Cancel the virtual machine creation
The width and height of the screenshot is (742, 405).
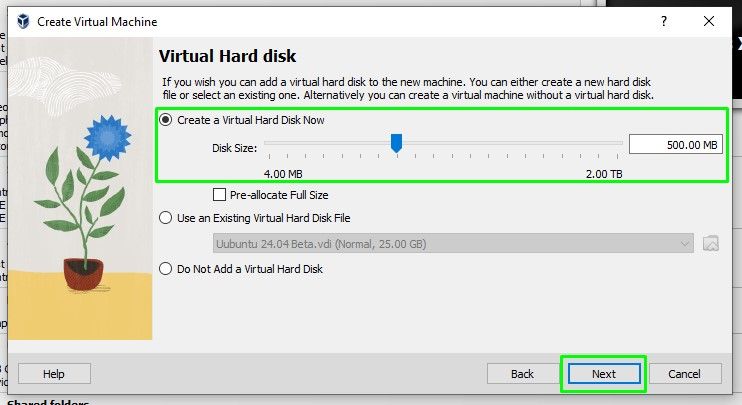pyautogui.click(x=684, y=374)
